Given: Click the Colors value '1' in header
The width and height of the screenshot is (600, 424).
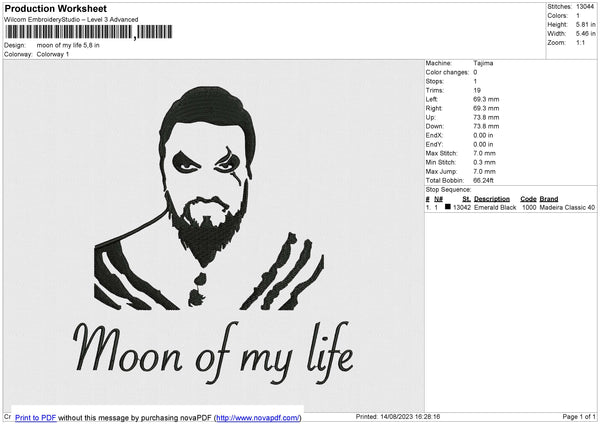Looking at the screenshot, I should (578, 16).
